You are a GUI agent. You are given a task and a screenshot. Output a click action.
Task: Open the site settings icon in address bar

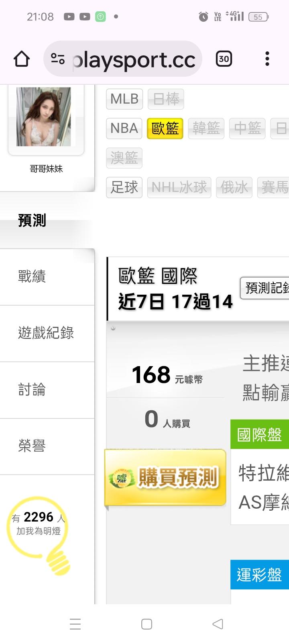click(x=58, y=59)
